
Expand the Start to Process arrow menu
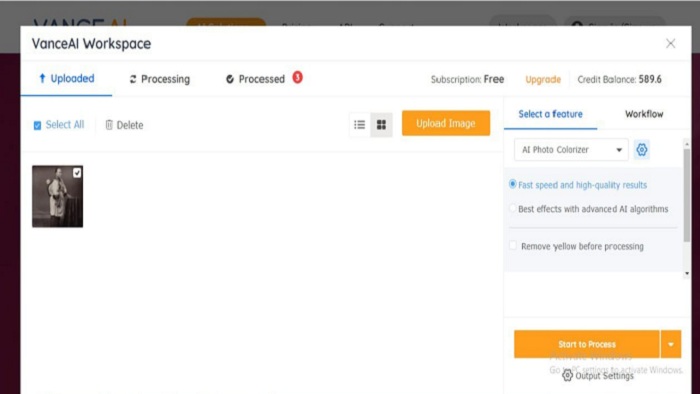pos(671,344)
